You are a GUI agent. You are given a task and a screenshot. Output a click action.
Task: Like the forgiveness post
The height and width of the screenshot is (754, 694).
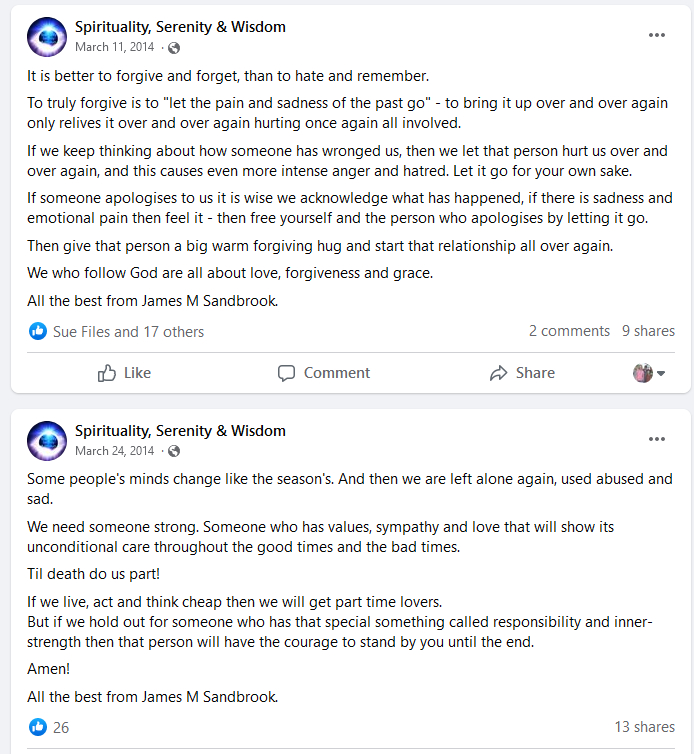[x=125, y=373]
